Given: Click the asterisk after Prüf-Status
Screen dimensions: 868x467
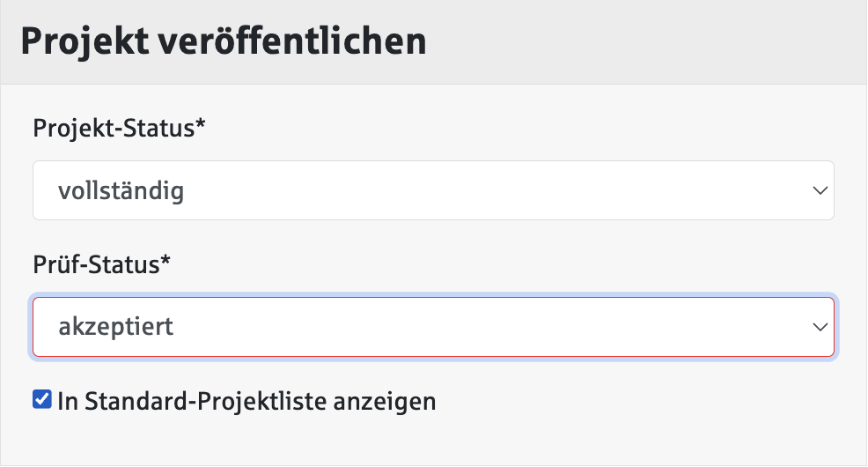Looking at the screenshot, I should pos(166,262).
